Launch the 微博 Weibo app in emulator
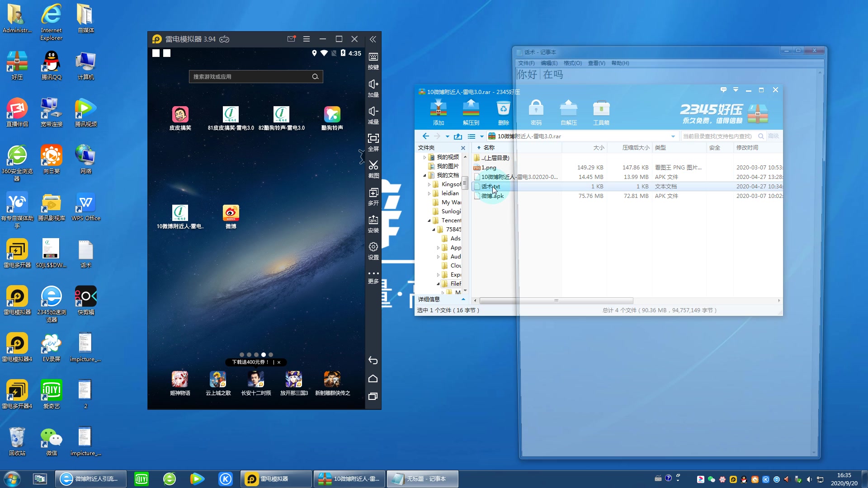Image resolution: width=868 pixels, height=488 pixels. pyautogui.click(x=231, y=213)
